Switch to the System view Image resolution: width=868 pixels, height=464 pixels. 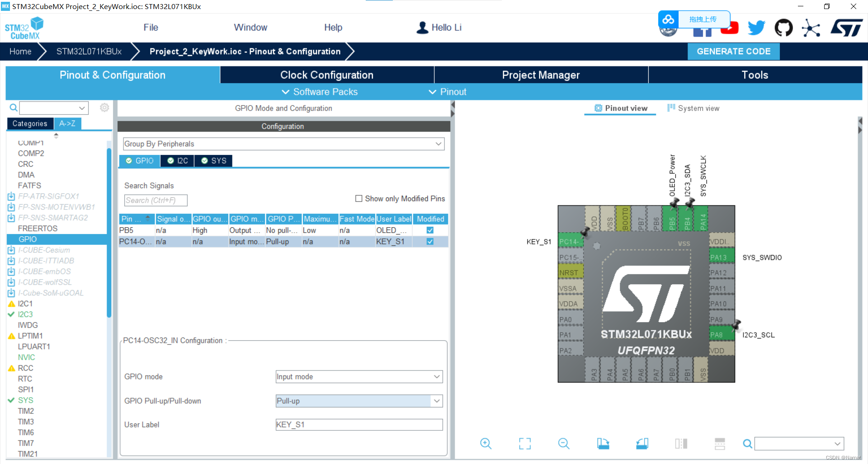pos(693,108)
